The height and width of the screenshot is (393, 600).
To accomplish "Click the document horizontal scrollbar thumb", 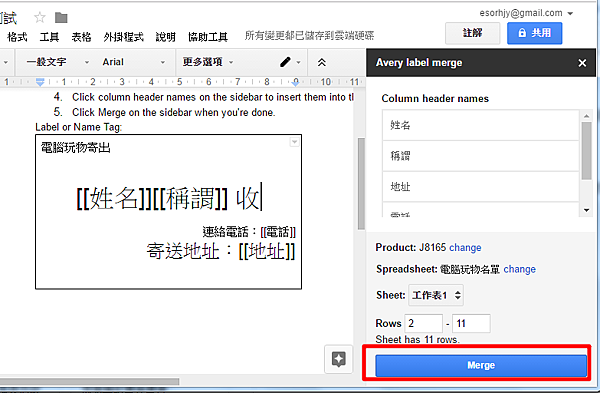I will coord(90,382).
